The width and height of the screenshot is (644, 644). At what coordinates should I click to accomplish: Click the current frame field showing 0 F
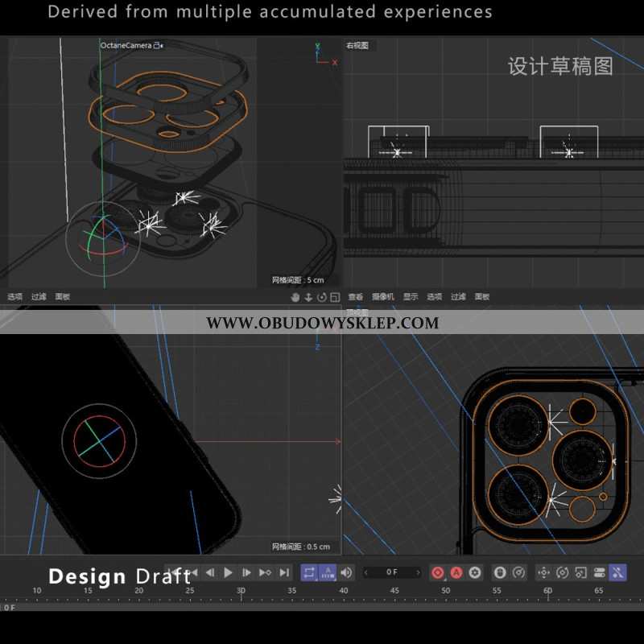coord(392,572)
